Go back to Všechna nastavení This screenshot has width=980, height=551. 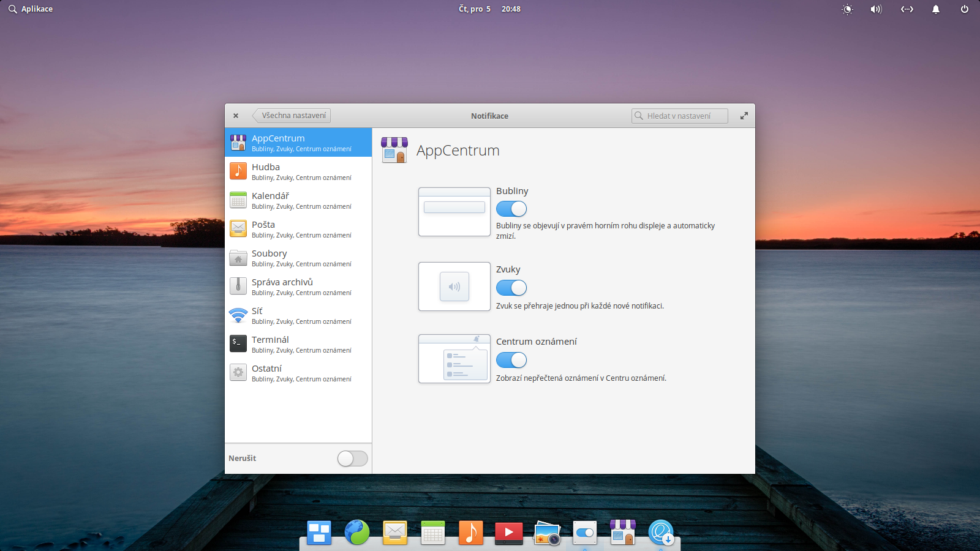292,115
